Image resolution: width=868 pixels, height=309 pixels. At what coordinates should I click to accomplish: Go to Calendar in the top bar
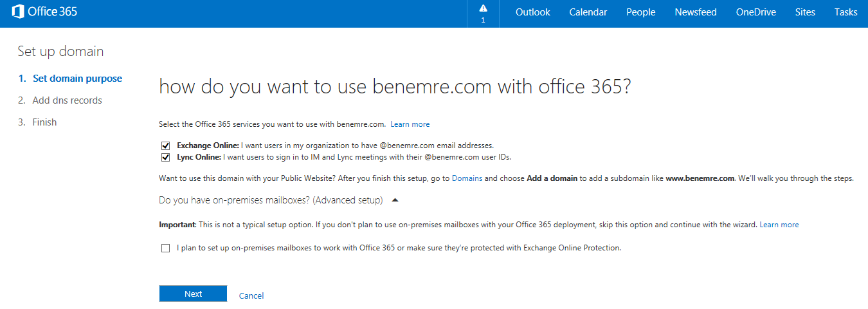[588, 12]
